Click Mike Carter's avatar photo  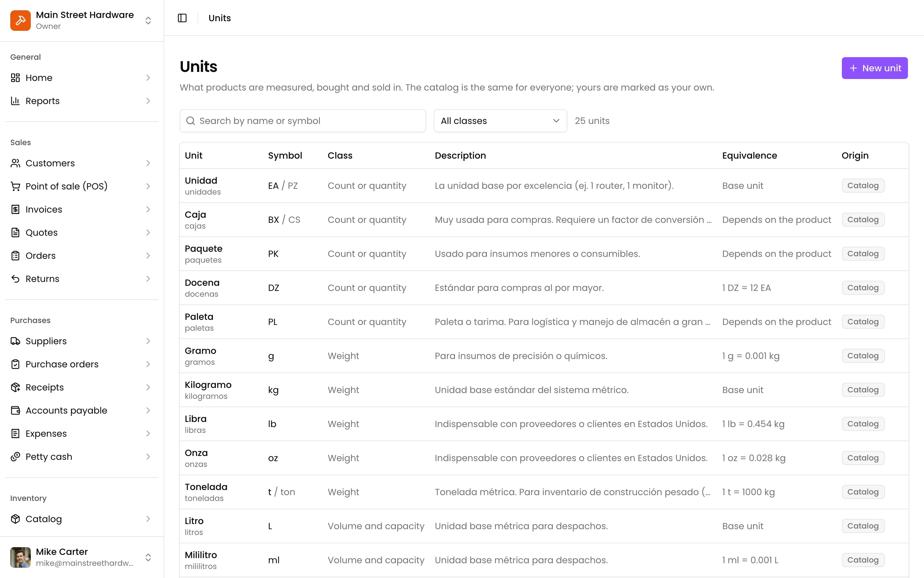20,557
